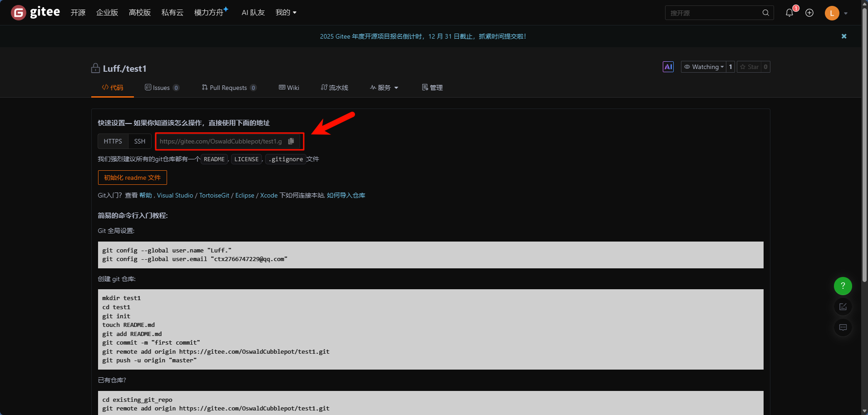Click the AI assistant badge icon
This screenshot has width=868, height=415.
668,67
